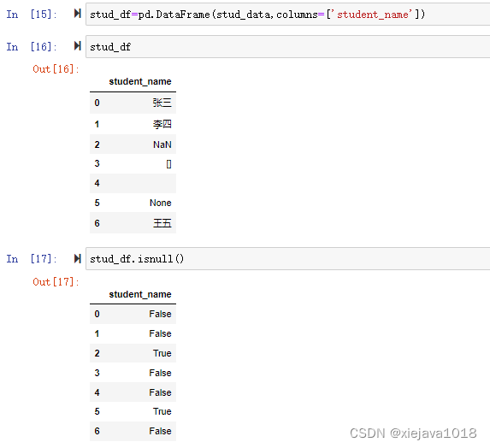Click the Out[16] output prompt
The width and height of the screenshot is (490, 448).
click(56, 69)
